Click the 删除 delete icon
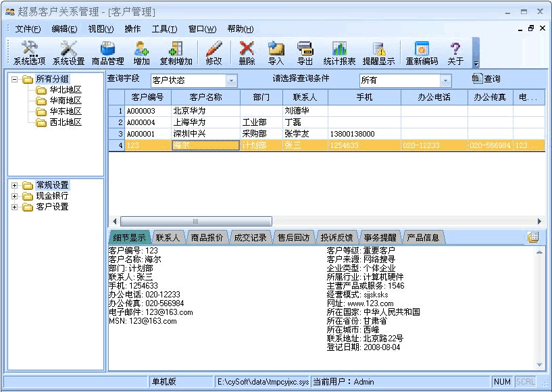 click(246, 53)
